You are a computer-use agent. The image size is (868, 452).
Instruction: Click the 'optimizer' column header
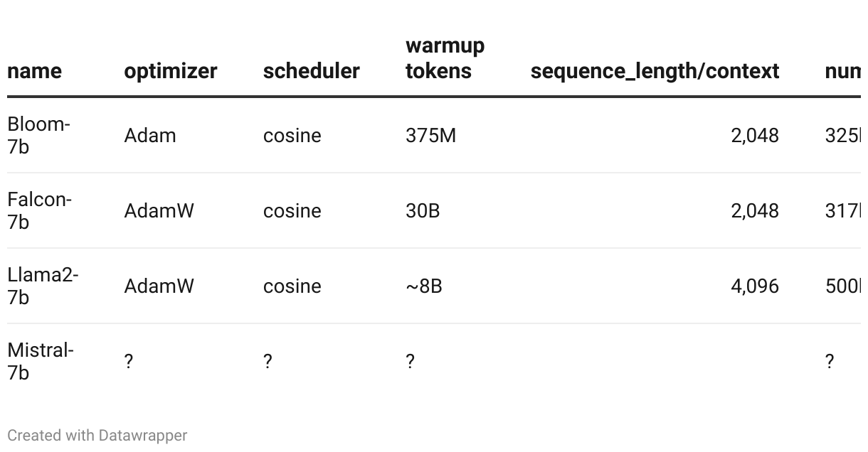coord(170,71)
